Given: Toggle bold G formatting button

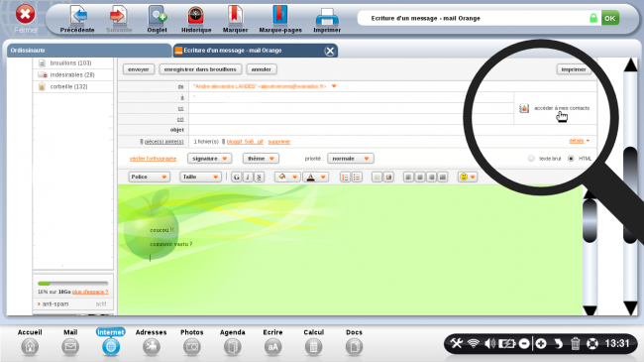Looking at the screenshot, I should 236,177.
